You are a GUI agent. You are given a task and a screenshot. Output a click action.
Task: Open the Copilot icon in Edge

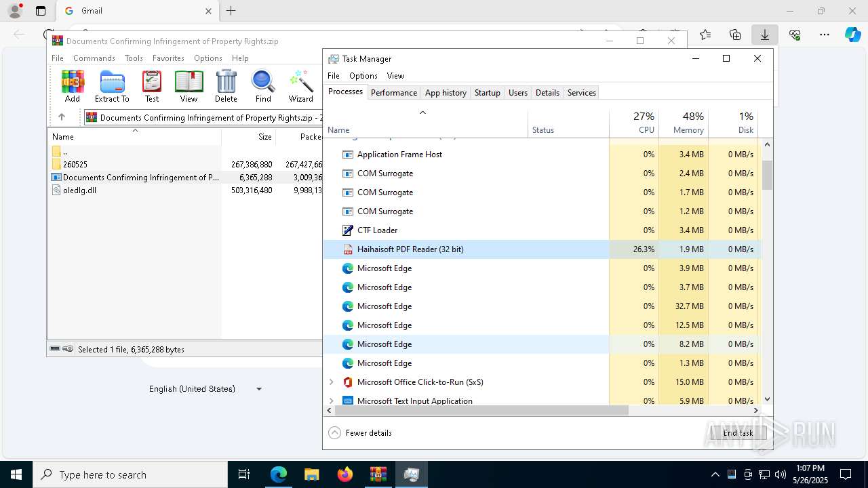(x=852, y=35)
